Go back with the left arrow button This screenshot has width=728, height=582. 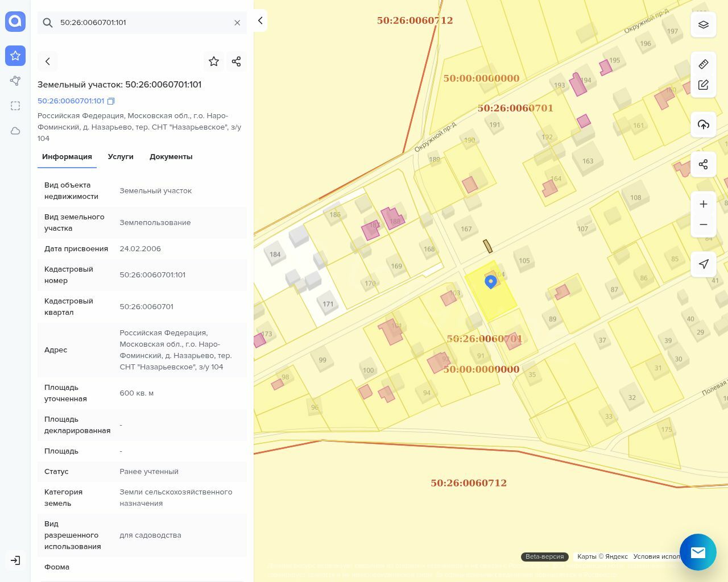tap(48, 61)
